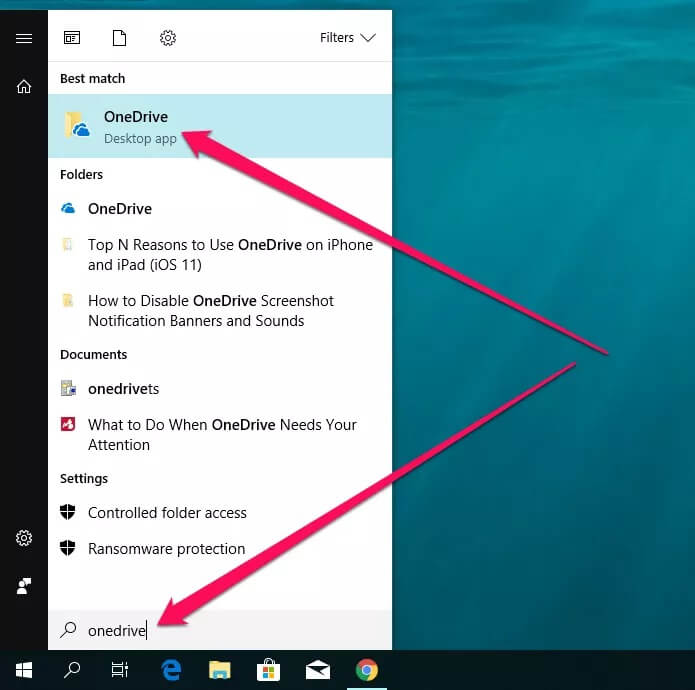Open File Explorer from taskbar

pos(220,670)
